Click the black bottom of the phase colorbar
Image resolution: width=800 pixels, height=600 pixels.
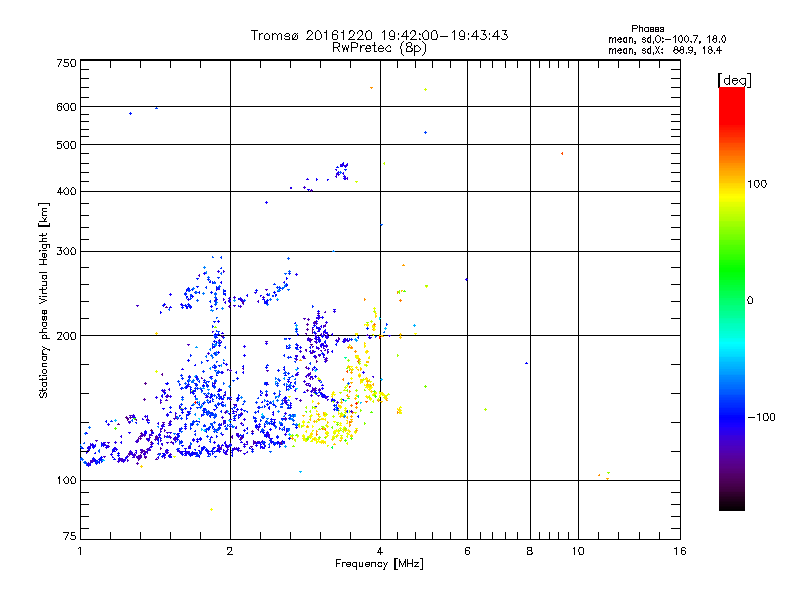click(732, 503)
